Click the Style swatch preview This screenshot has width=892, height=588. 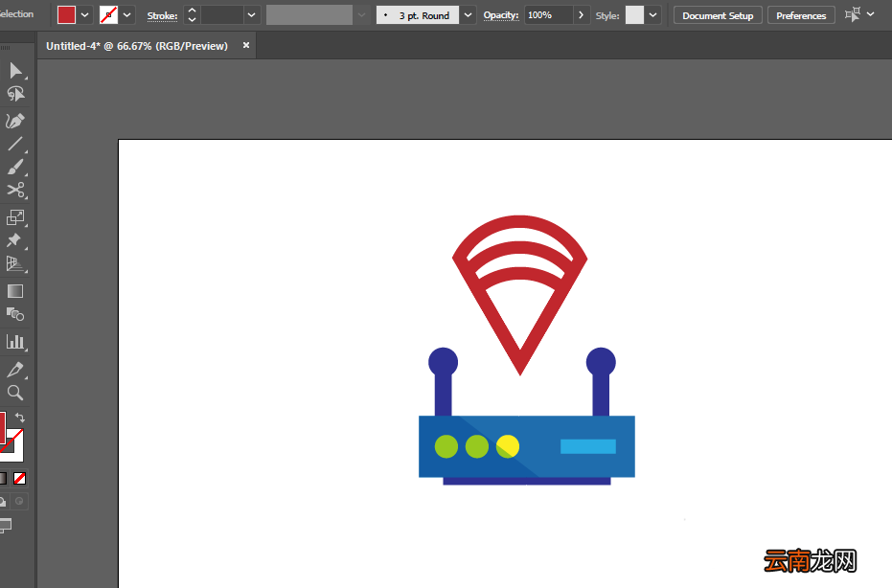coord(635,15)
